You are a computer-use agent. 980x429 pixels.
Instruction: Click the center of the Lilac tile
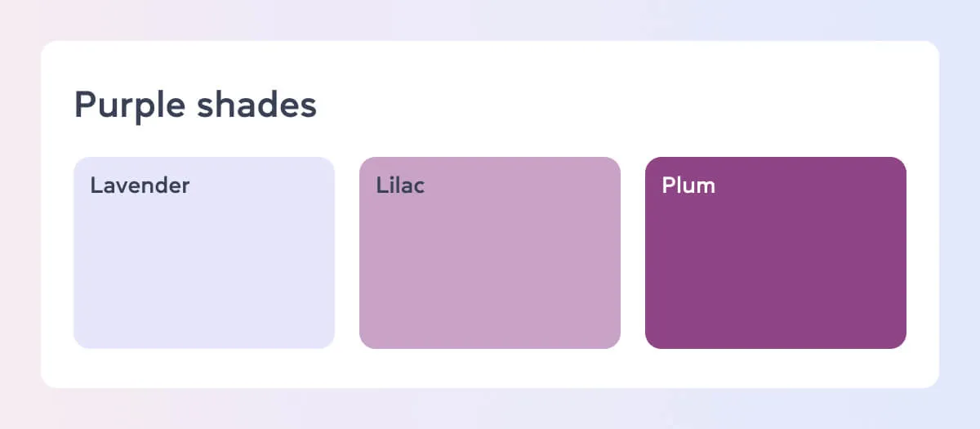click(490, 252)
